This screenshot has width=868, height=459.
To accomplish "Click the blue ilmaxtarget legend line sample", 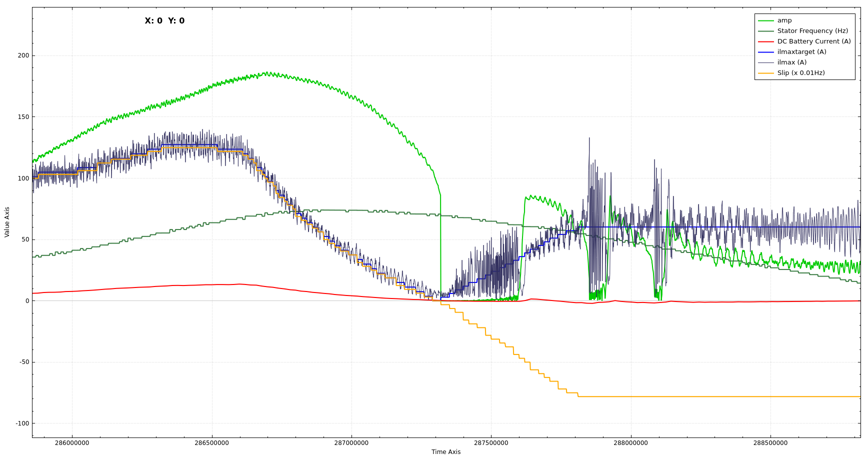I will 765,52.
